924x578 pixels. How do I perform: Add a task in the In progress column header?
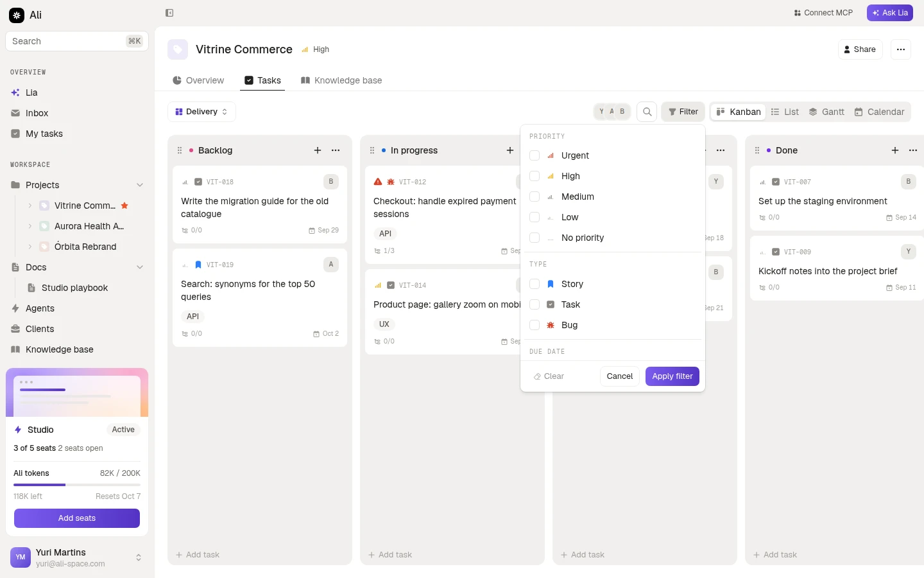coord(510,150)
